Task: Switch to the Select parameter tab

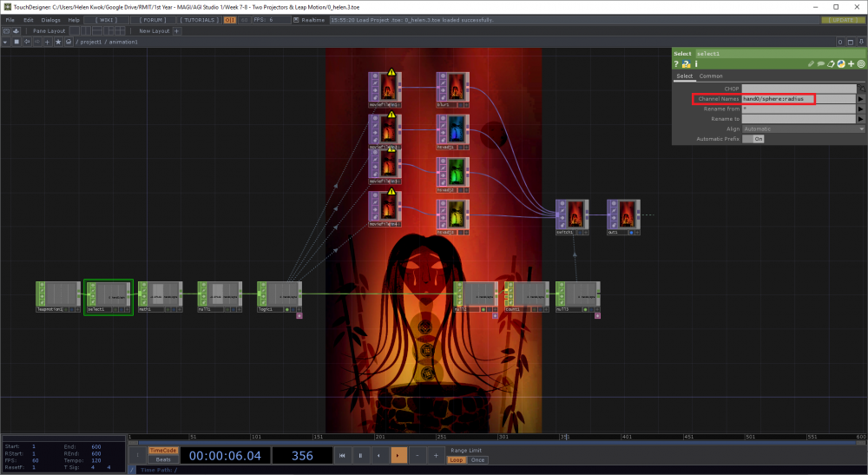Action: [x=684, y=76]
